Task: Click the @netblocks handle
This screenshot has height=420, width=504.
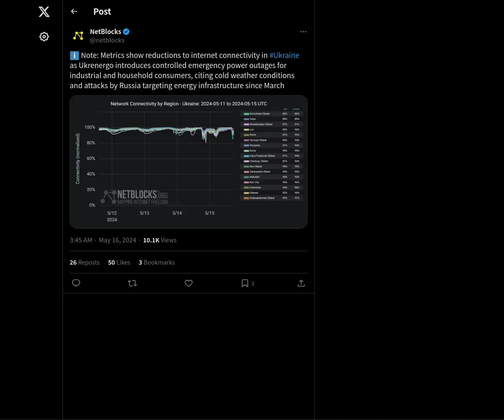Action: [107, 40]
